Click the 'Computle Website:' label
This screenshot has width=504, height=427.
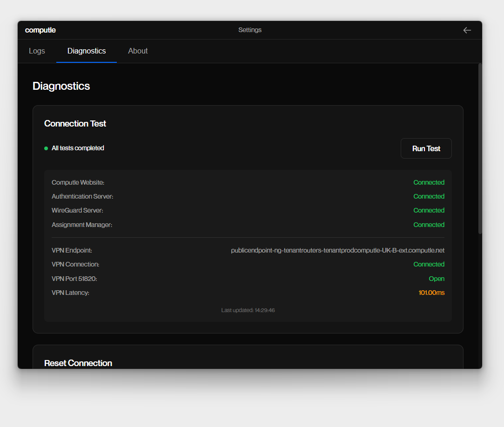click(x=78, y=182)
